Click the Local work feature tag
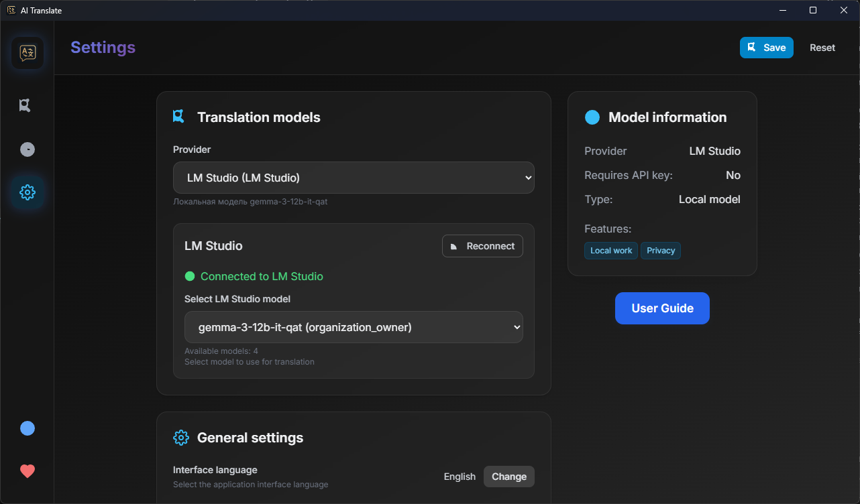The image size is (860, 504). (x=611, y=251)
